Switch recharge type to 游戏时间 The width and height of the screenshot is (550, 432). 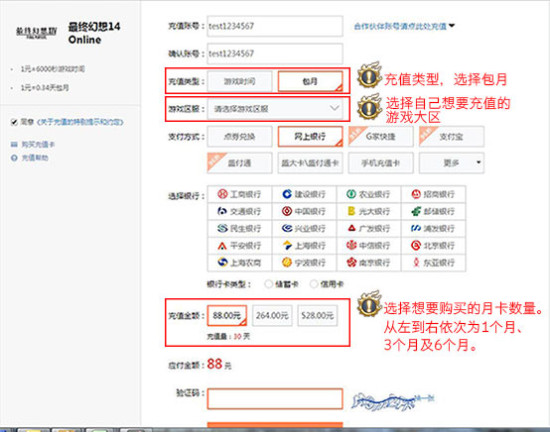click(240, 81)
